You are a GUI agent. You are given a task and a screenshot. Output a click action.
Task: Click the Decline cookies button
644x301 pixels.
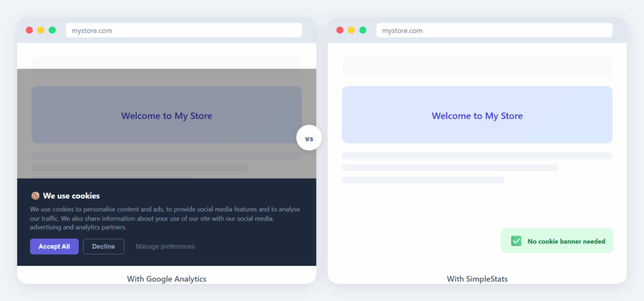coord(104,247)
